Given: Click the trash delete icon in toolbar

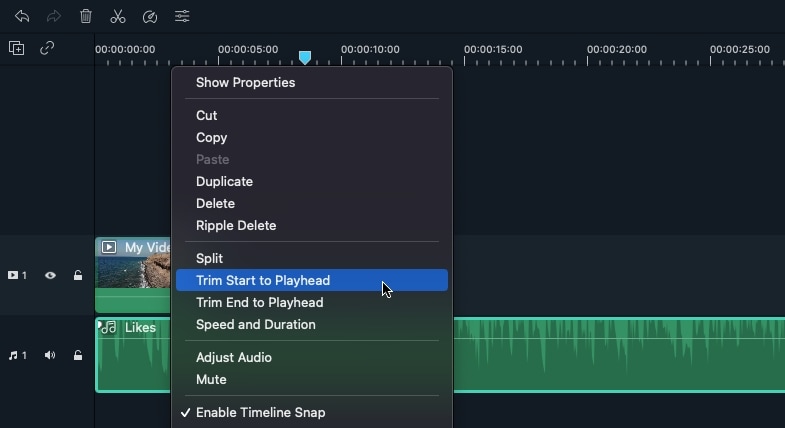Looking at the screenshot, I should [86, 16].
